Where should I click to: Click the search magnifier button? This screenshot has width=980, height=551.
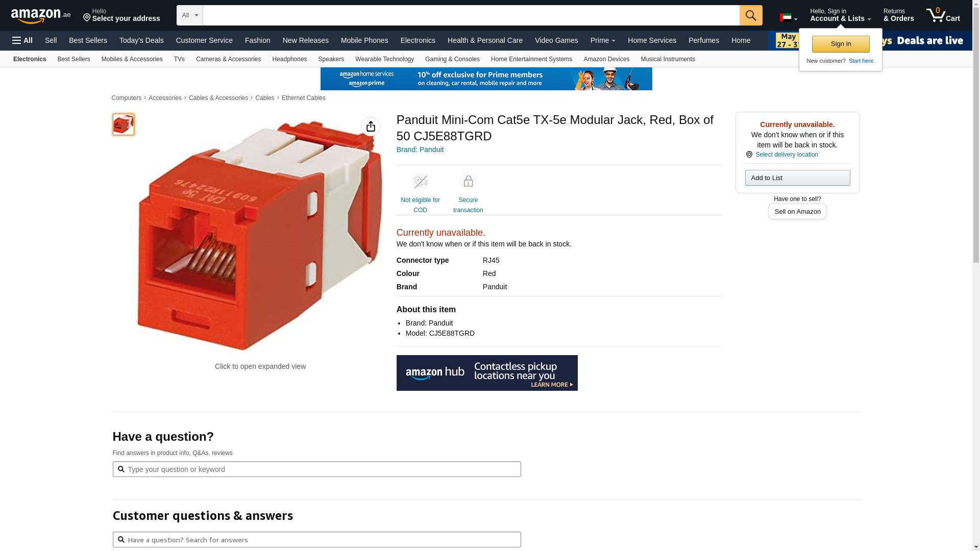751,15
